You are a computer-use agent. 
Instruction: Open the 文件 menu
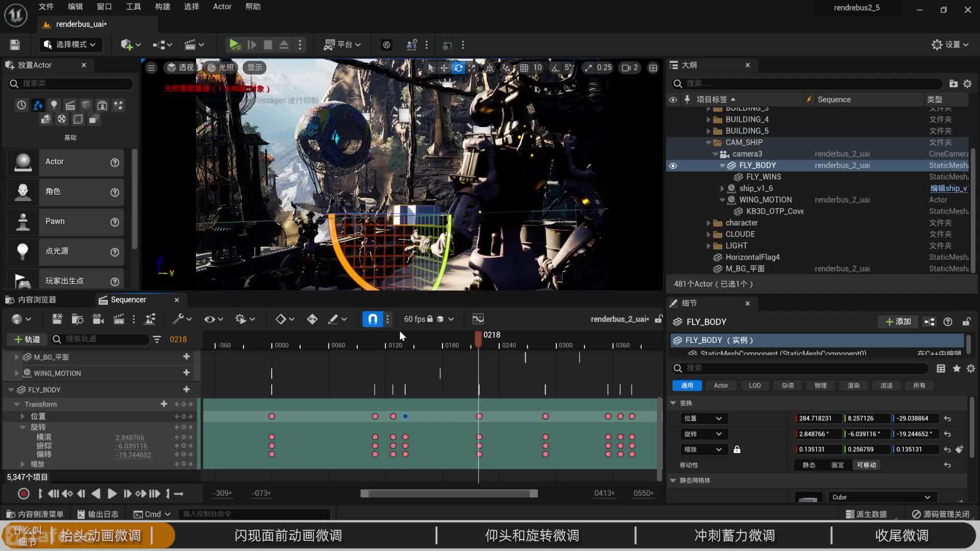pyautogui.click(x=46, y=7)
